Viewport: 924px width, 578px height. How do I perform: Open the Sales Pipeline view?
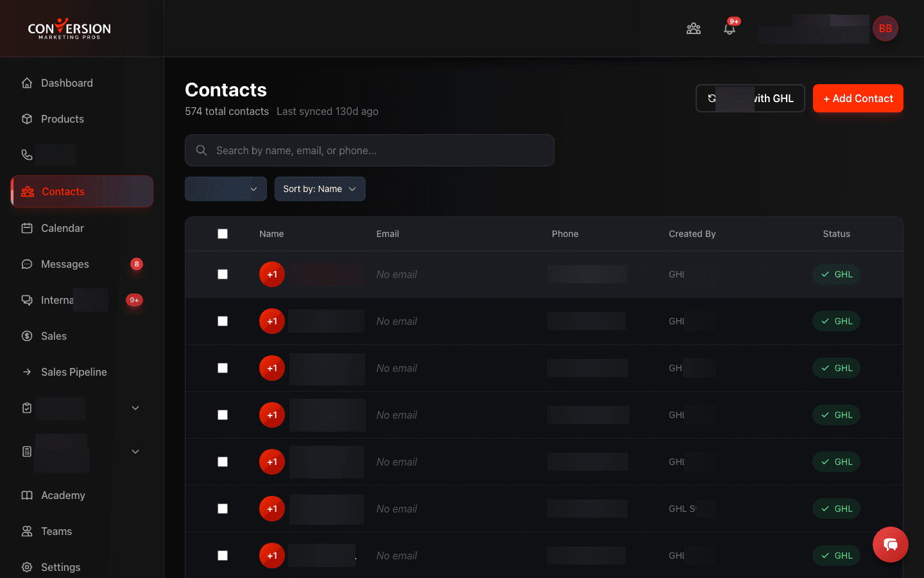(73, 372)
